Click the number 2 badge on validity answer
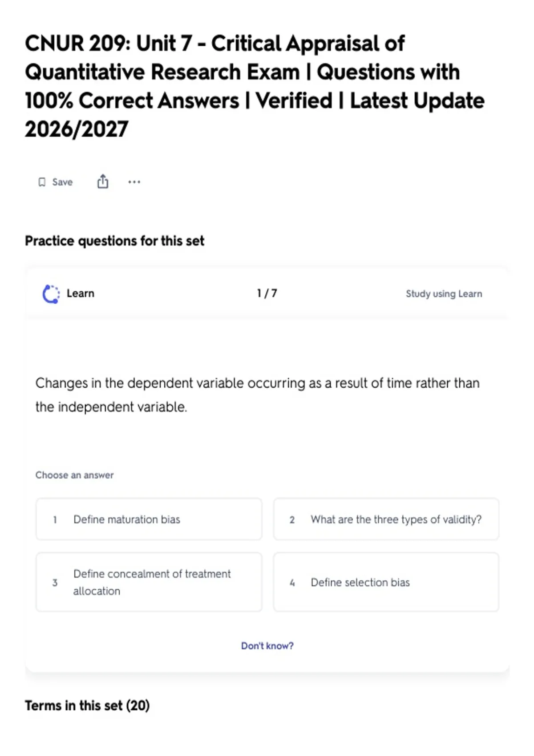534x756 pixels. coord(292,519)
